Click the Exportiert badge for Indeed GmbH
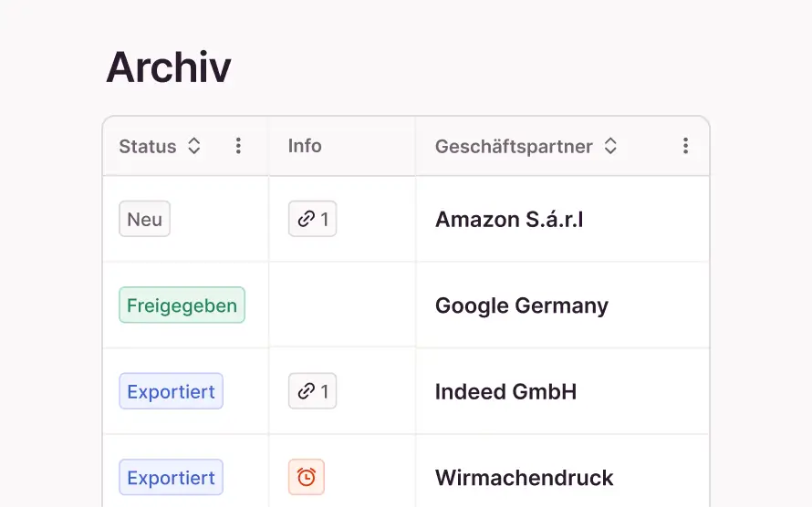This screenshot has height=507, width=812. (171, 391)
